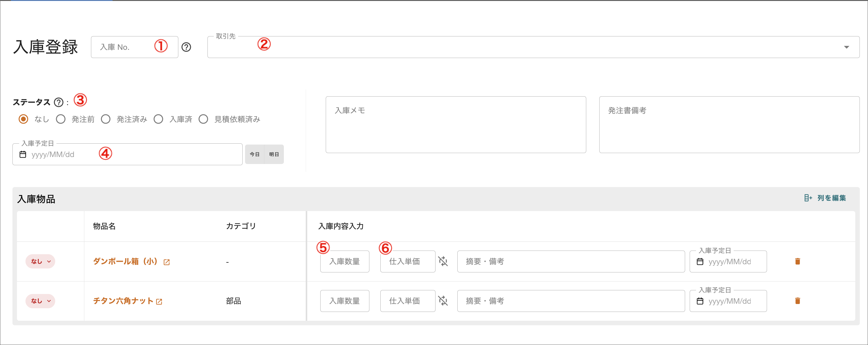Open the なし status dropdown for ダンボール箱（小）
This screenshot has height=345, width=868.
(40, 261)
